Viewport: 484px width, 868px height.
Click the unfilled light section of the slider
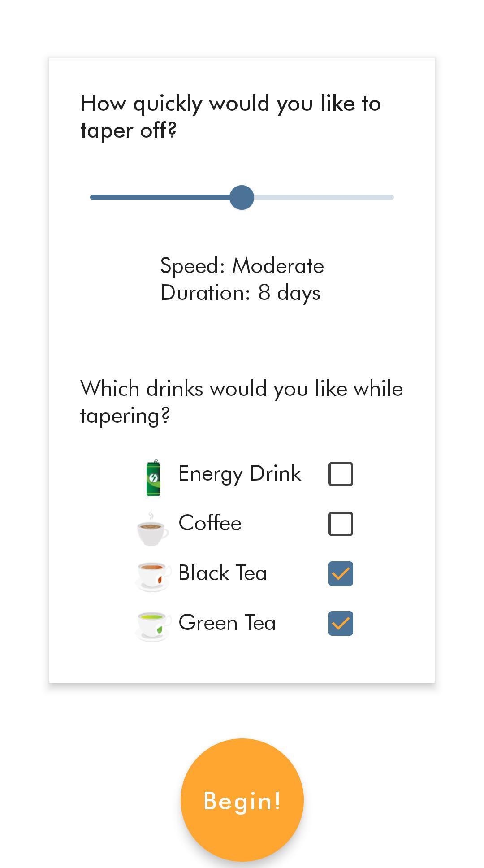click(x=324, y=197)
